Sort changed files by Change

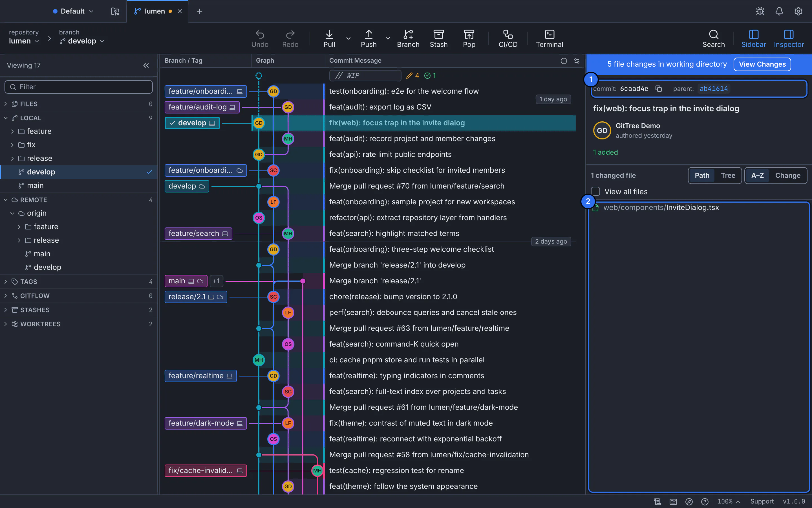[x=787, y=175]
